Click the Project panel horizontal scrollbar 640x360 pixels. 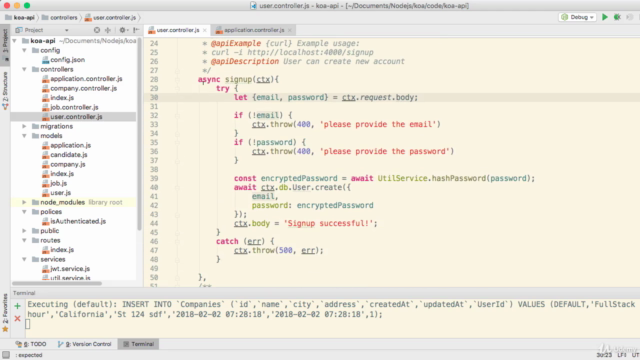click(x=57, y=283)
